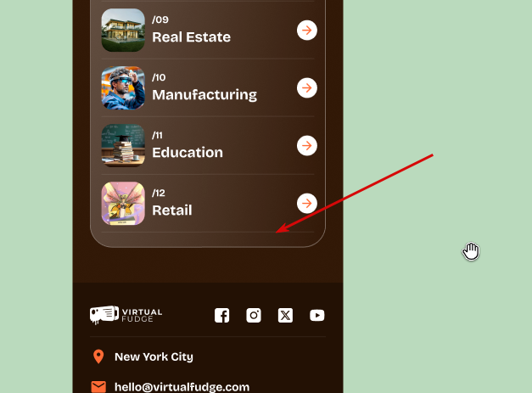The width and height of the screenshot is (532, 393).
Task: Open the Education books thumbnail
Action: click(123, 146)
